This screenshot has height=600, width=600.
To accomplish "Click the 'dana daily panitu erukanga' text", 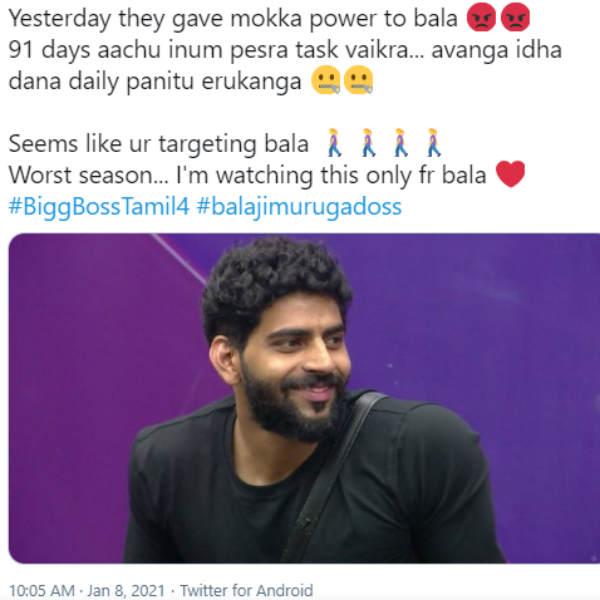I will (x=155, y=82).
